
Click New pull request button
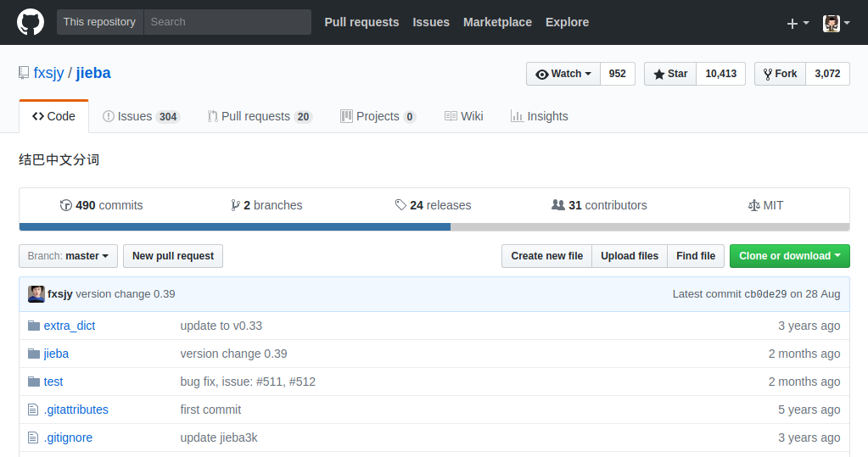[x=173, y=256]
